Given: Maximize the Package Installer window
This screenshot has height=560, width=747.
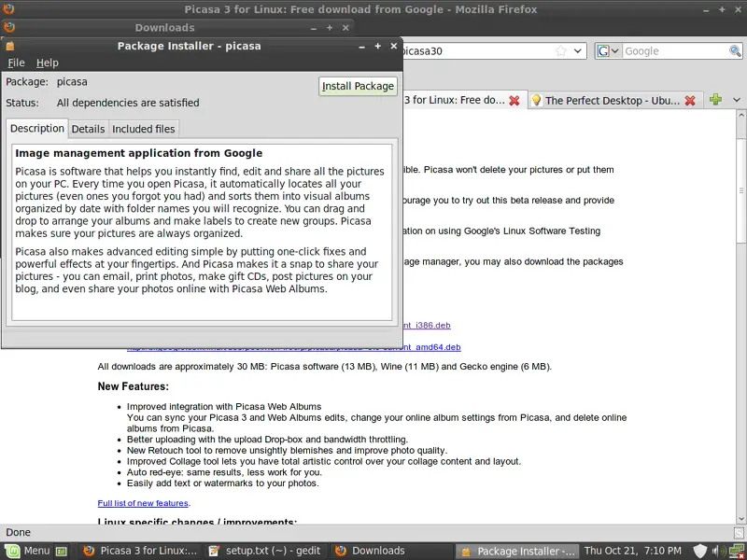Looking at the screenshot, I should (378, 46).
